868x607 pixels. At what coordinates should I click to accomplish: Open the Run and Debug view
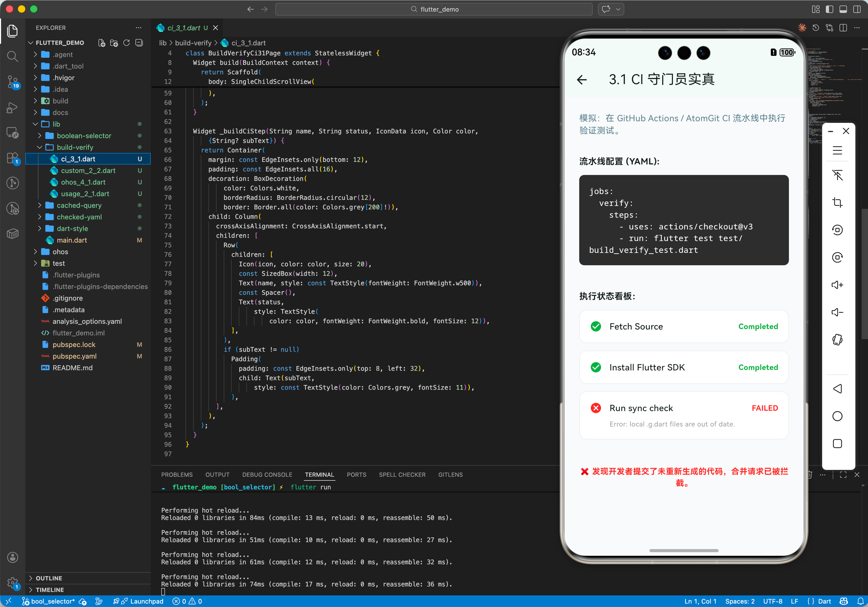(12, 107)
